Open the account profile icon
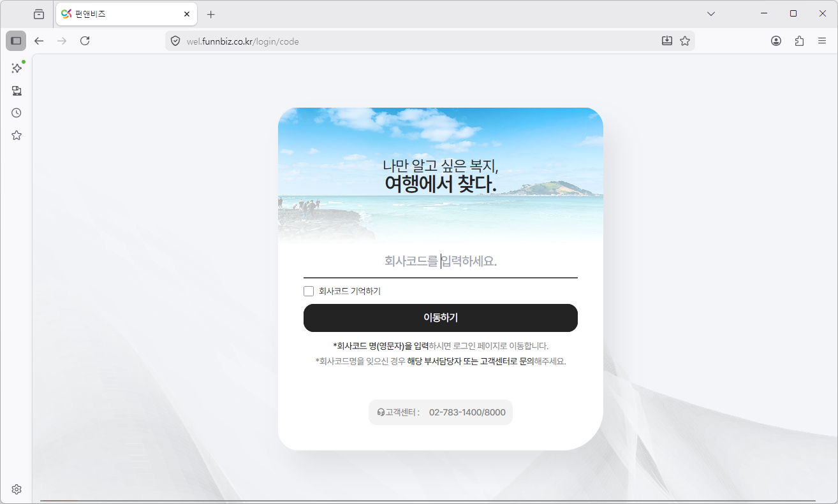The image size is (838, 504). point(776,41)
